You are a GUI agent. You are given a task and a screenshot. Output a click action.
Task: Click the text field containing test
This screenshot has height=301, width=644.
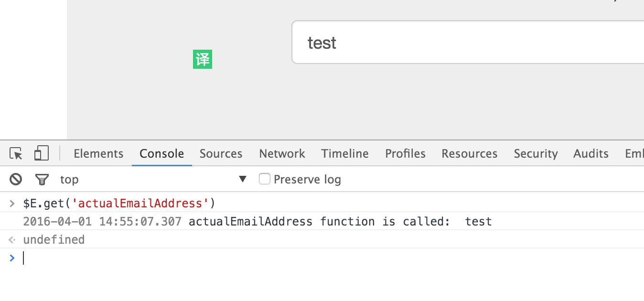[468, 43]
